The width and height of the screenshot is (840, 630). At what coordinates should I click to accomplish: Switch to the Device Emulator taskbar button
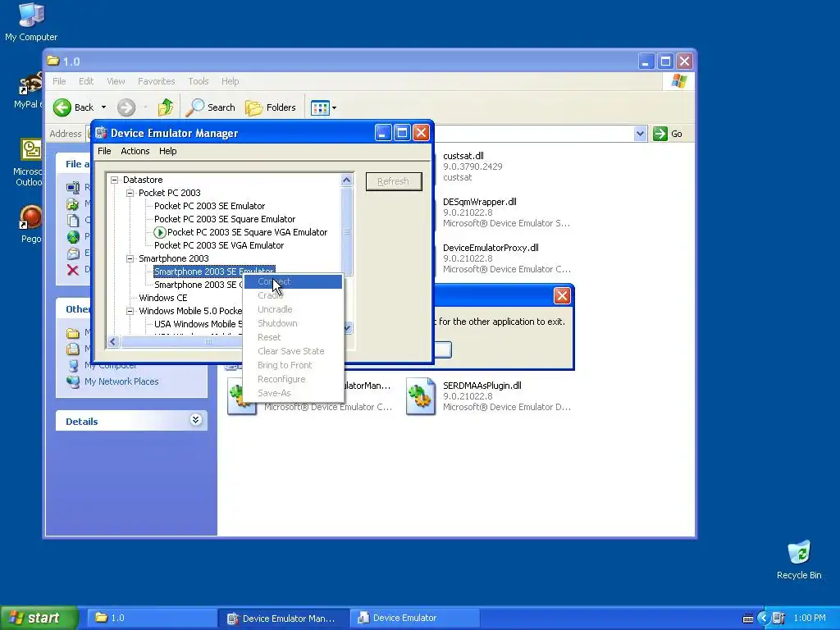[414, 619]
